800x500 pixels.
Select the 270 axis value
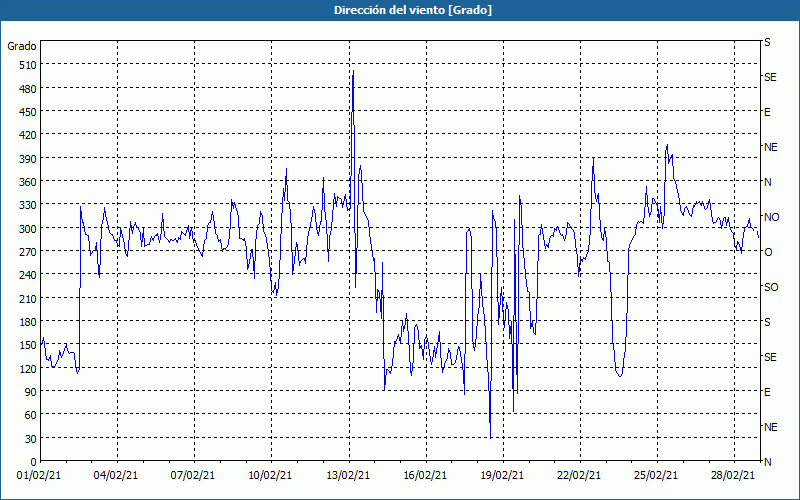(28, 252)
